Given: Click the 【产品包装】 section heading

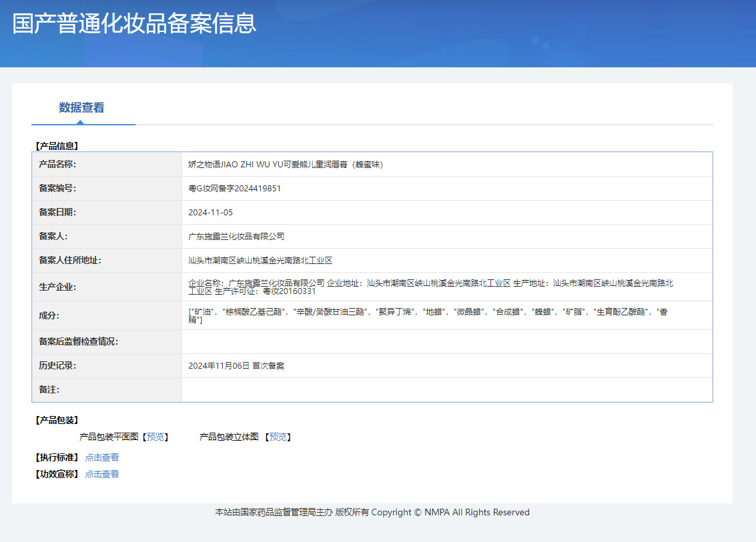Looking at the screenshot, I should coord(57,420).
